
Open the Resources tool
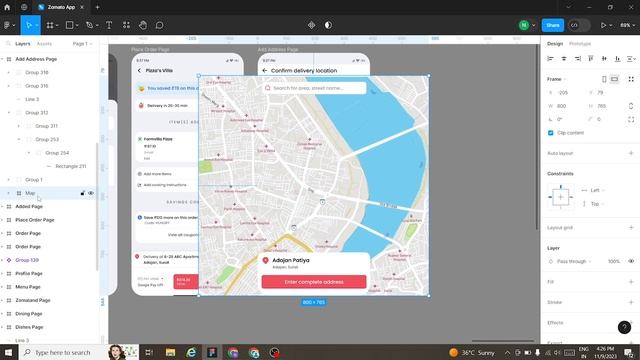point(127,25)
